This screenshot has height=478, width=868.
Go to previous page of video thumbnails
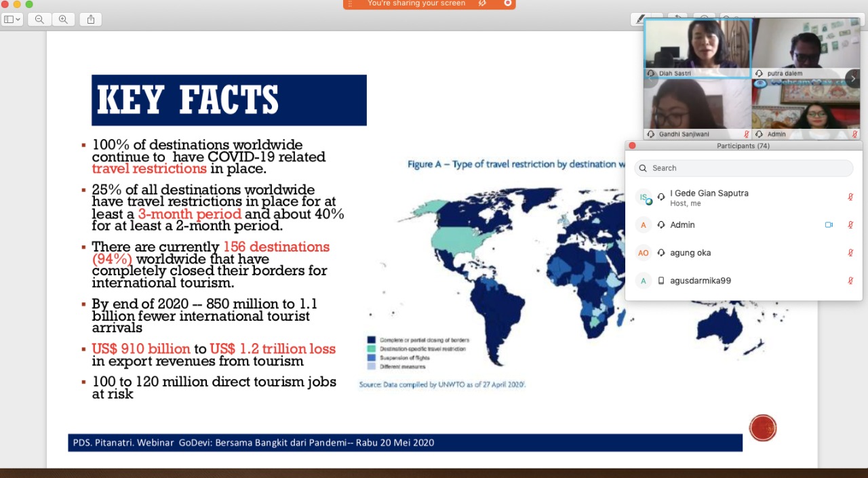coord(650,79)
